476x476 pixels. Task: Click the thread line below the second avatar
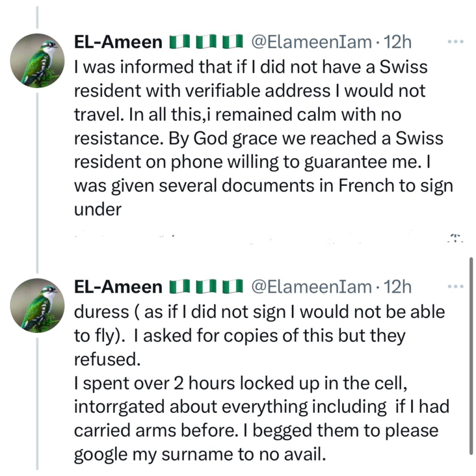(x=37, y=400)
